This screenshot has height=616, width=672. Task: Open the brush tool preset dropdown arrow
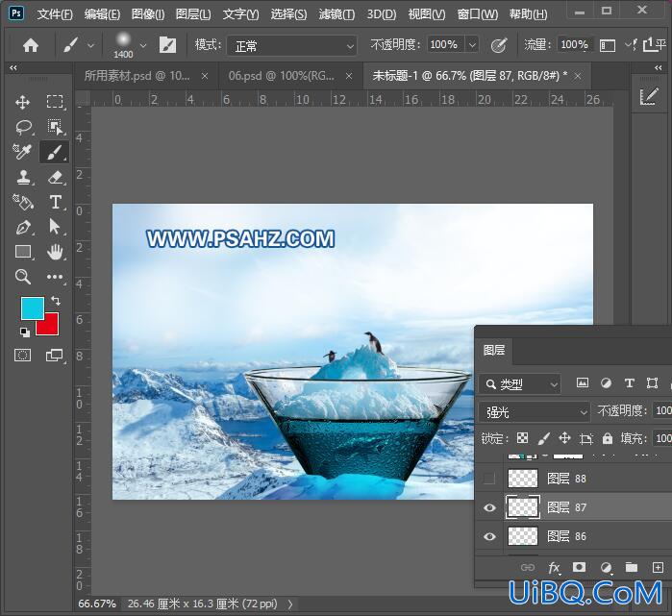tap(91, 45)
